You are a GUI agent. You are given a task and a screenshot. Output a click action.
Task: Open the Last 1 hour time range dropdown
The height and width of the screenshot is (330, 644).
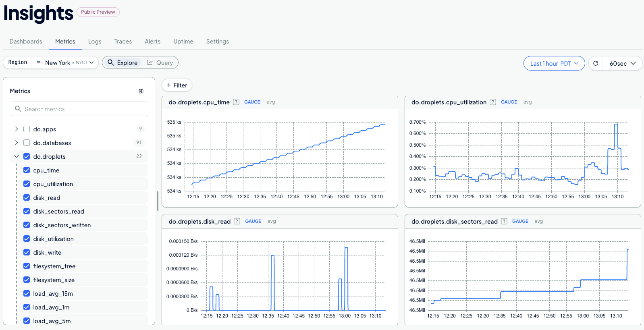(554, 63)
